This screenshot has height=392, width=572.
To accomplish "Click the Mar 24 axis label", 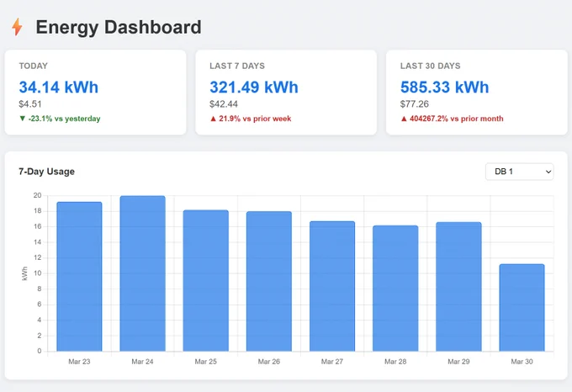I will pyautogui.click(x=143, y=362).
